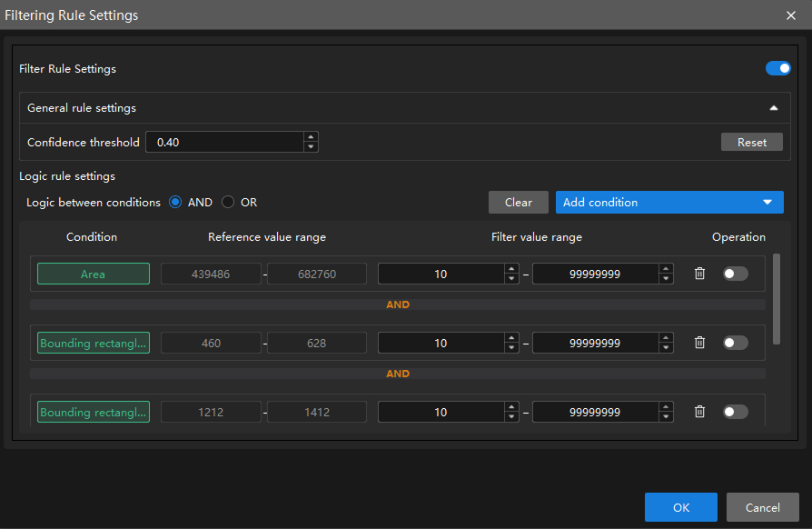Increase 460-628 row minimum filter value
The width and height of the screenshot is (812, 529).
[x=511, y=338]
